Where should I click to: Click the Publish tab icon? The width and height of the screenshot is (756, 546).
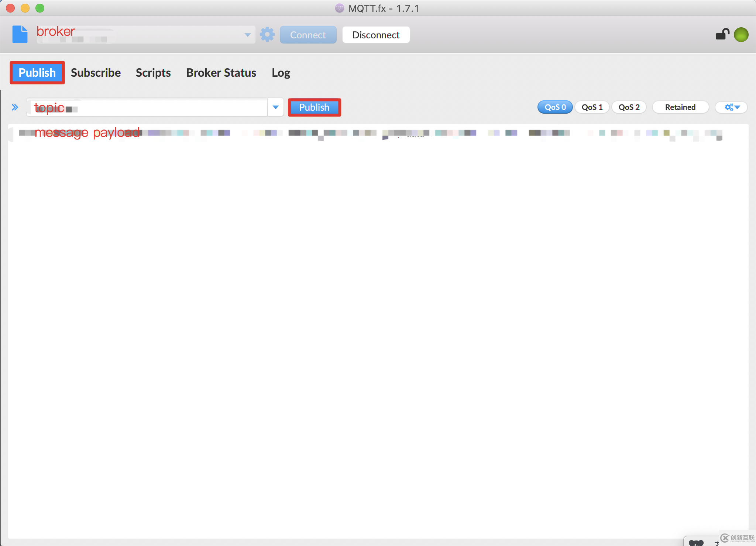37,73
